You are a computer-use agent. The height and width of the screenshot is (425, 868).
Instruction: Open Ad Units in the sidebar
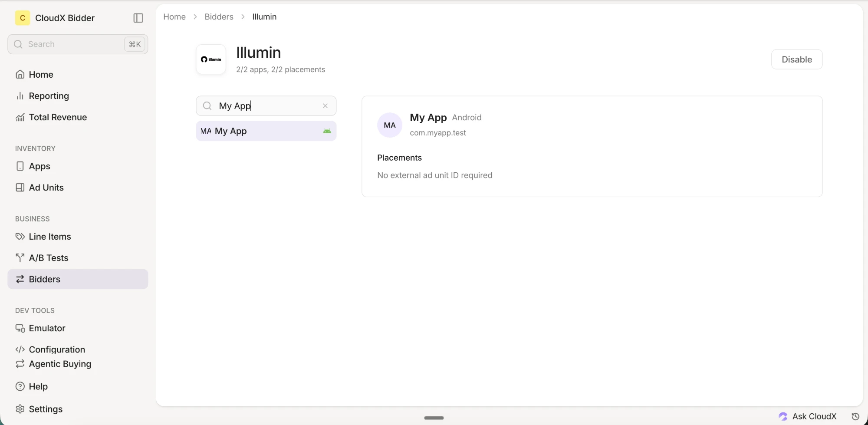point(78,188)
